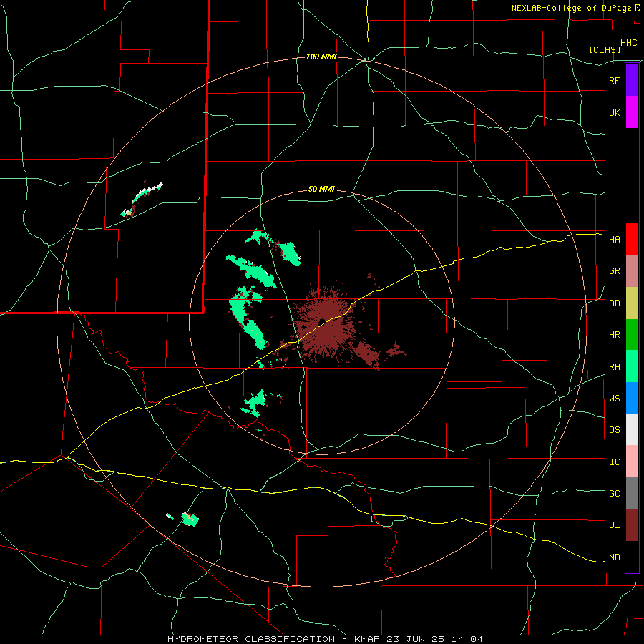Viewport: 644px width, 644px height.
Task: Click the HYDROMETEOR CLASSIFICATION title text
Action: 251,639
